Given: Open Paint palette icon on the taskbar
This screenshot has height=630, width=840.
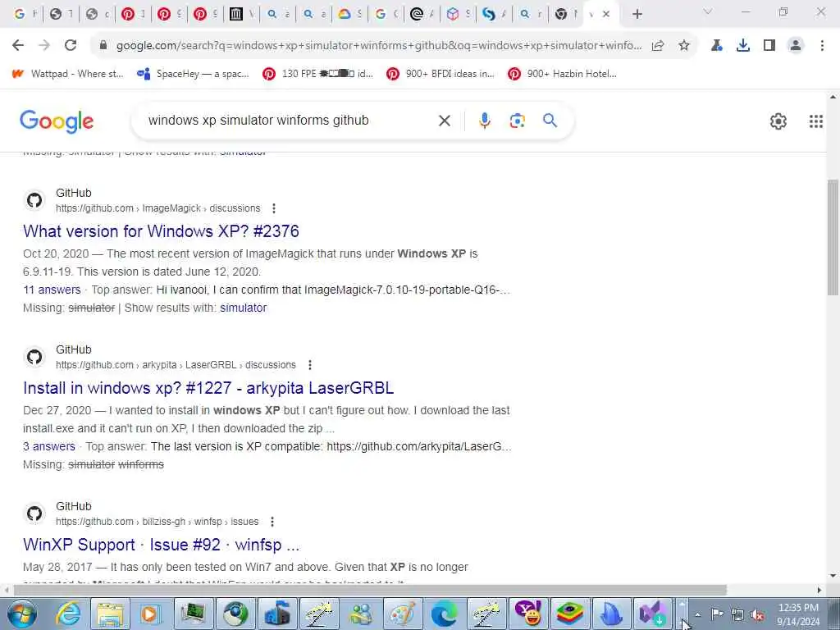Looking at the screenshot, I should pyautogui.click(x=403, y=614).
